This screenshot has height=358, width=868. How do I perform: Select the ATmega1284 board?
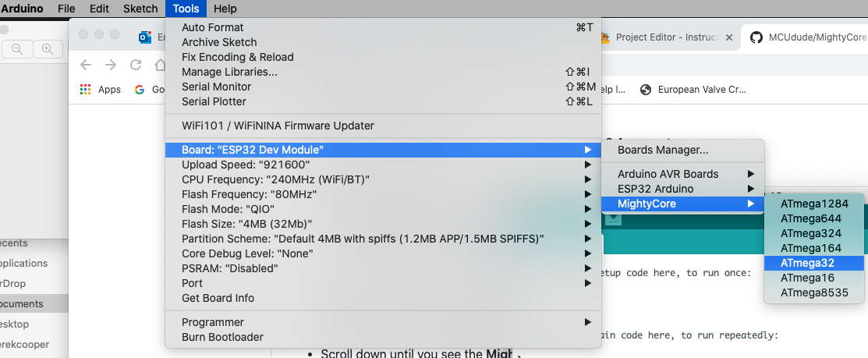tap(814, 204)
